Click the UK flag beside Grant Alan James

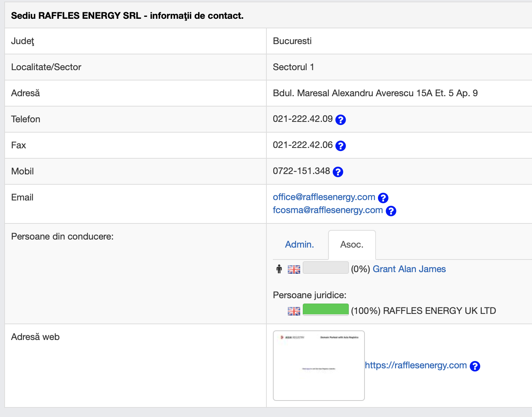(x=294, y=269)
